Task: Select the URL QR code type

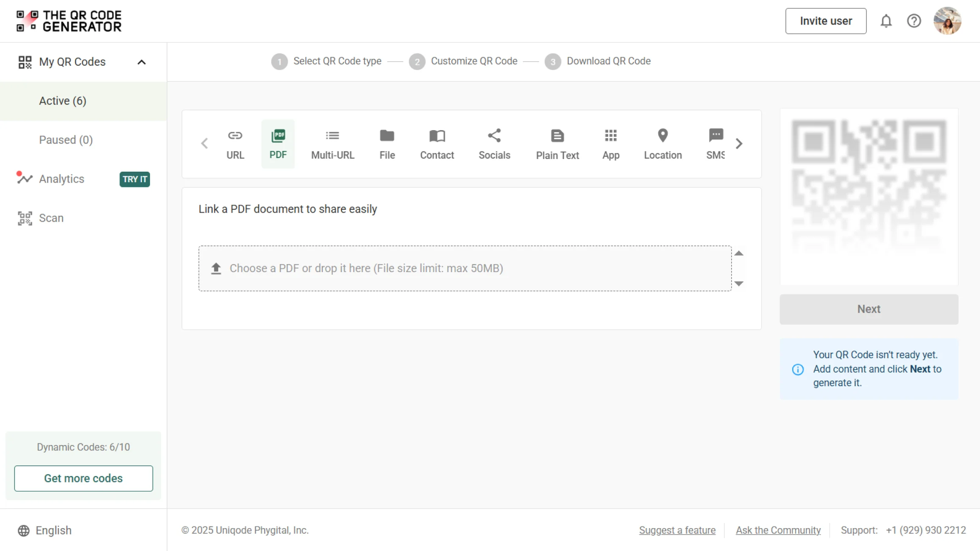Action: [x=235, y=144]
